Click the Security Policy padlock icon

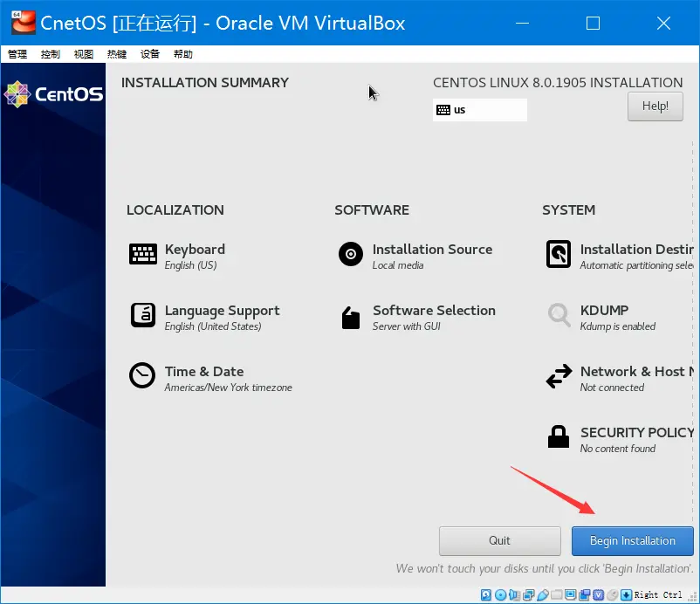coord(559,436)
